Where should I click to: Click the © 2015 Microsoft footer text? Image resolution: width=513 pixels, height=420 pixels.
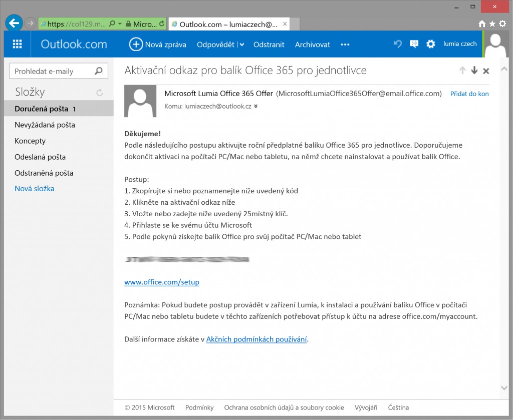(149, 407)
